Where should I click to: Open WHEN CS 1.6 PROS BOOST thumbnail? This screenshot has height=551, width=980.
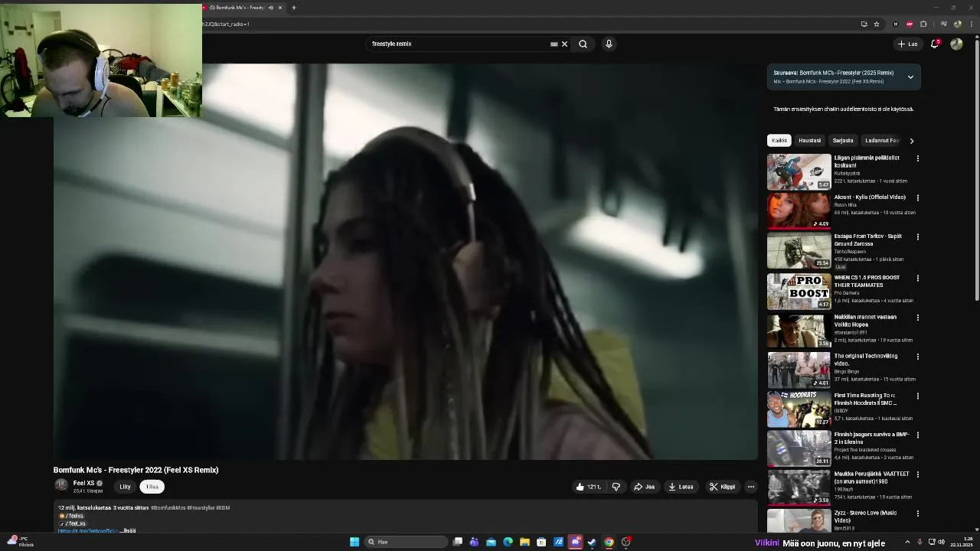point(799,291)
